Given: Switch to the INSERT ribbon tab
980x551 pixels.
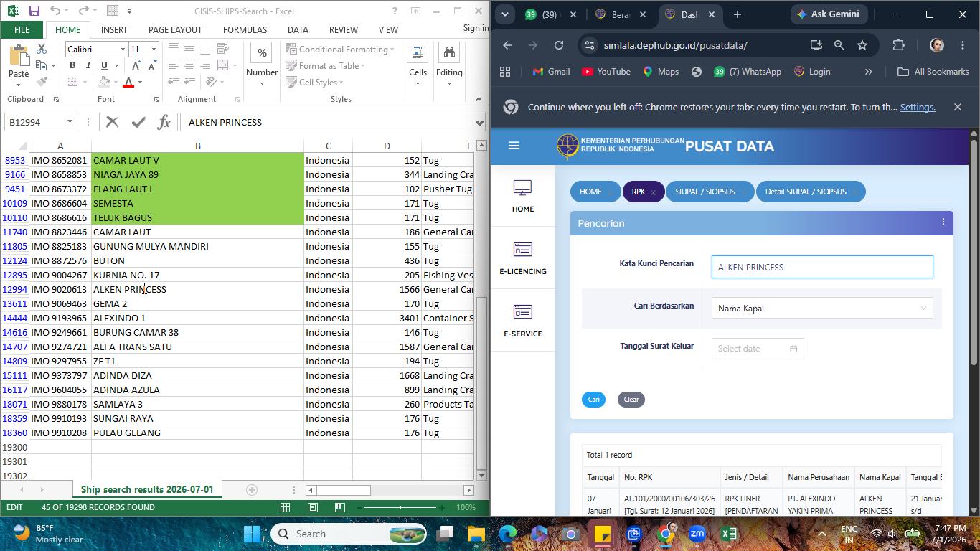Looking at the screenshot, I should [x=114, y=29].
